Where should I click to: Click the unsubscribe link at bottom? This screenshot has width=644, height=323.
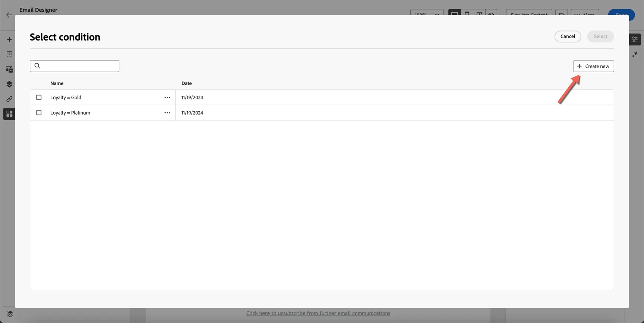pyautogui.click(x=318, y=313)
